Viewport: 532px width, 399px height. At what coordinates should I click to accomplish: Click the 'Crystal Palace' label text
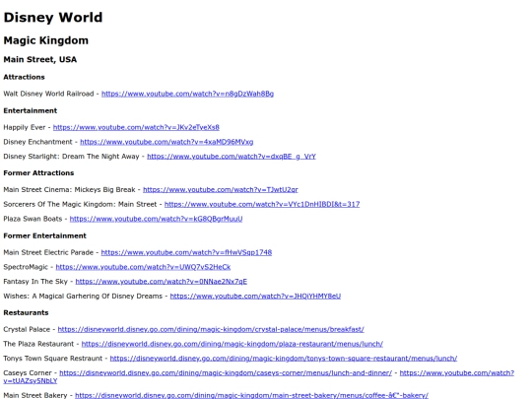(27, 329)
